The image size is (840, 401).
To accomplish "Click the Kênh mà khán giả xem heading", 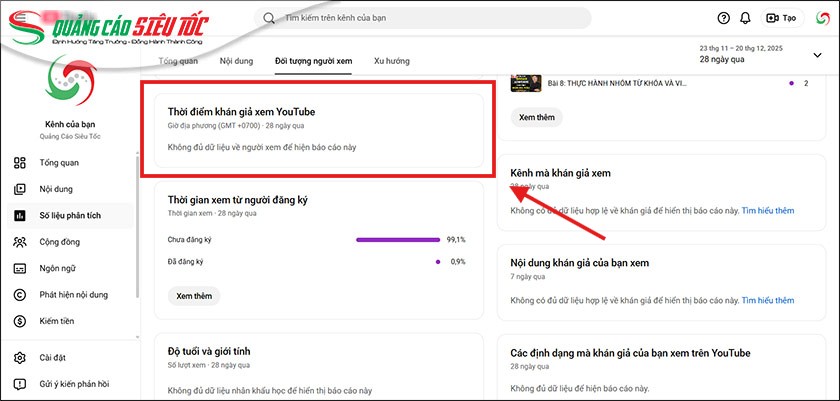I will point(560,173).
